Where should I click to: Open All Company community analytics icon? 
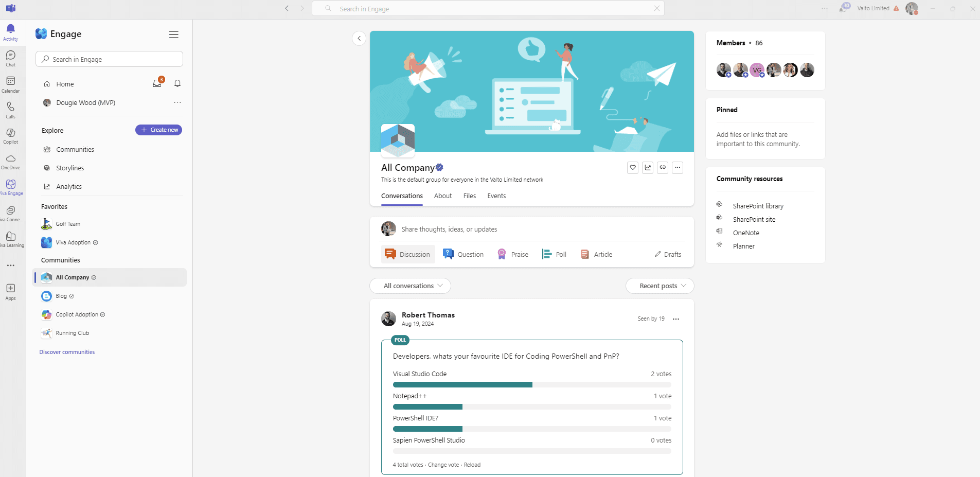pyautogui.click(x=648, y=167)
